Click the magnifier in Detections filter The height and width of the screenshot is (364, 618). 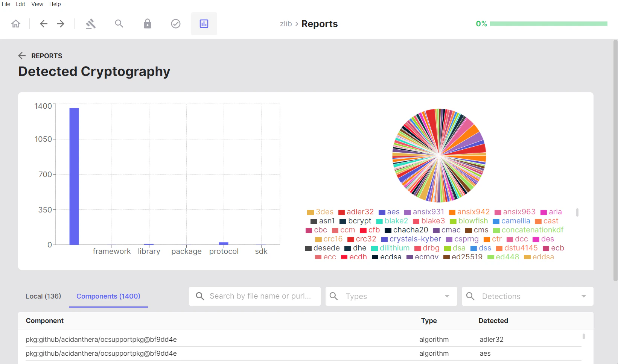pos(470,296)
